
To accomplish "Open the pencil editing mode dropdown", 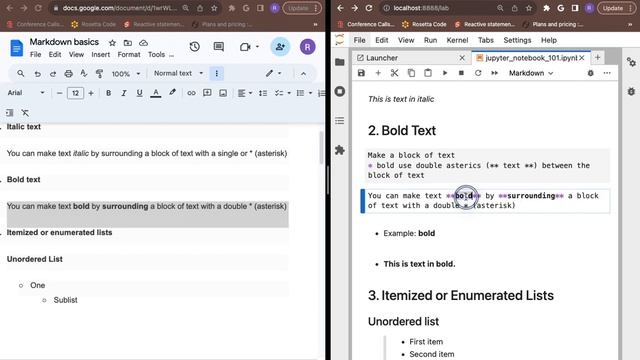I will click(273, 73).
